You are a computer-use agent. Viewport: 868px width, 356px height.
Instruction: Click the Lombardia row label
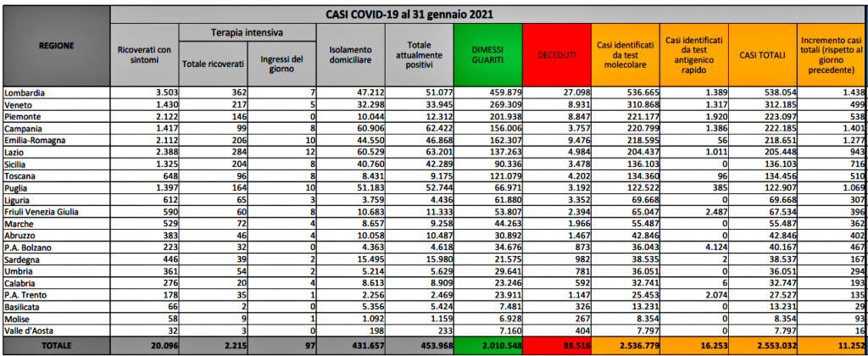click(25, 91)
